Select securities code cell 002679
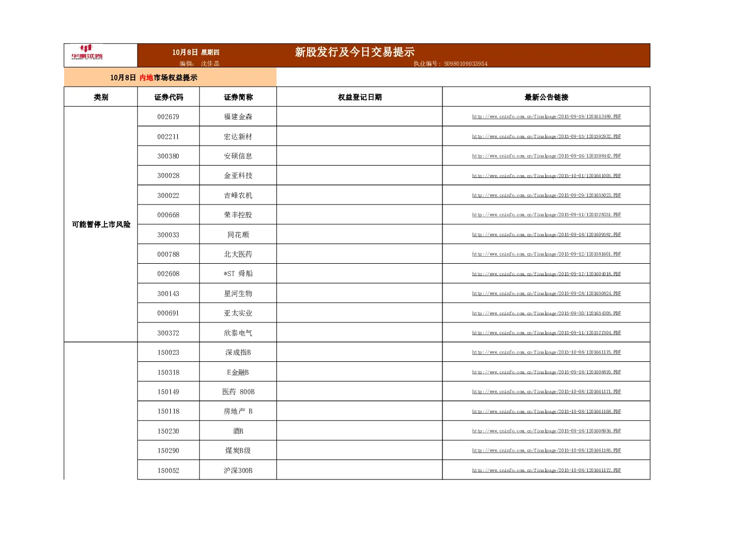756x535 pixels. [x=169, y=116]
